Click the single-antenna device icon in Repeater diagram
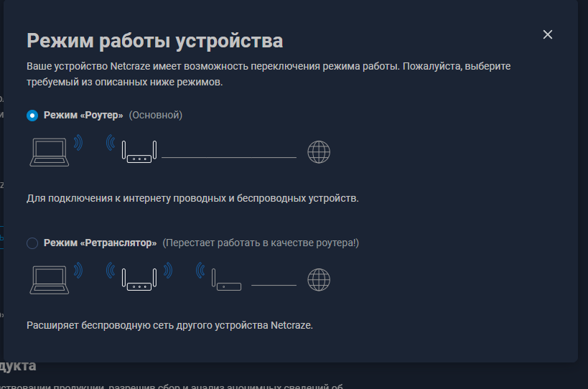The width and height of the screenshot is (588, 389). (226, 280)
